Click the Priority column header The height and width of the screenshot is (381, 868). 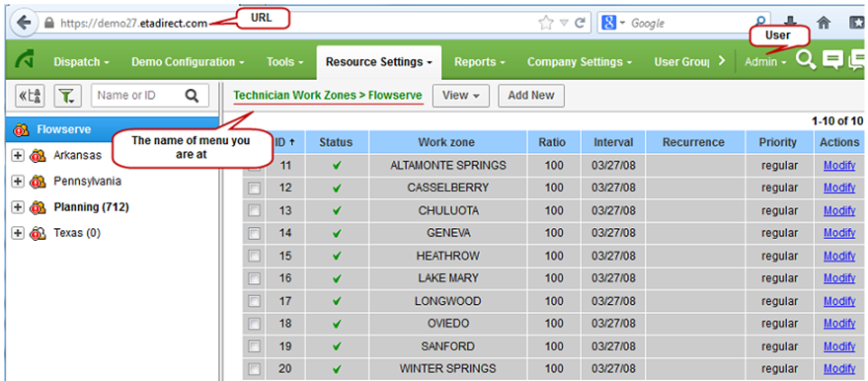click(x=779, y=142)
